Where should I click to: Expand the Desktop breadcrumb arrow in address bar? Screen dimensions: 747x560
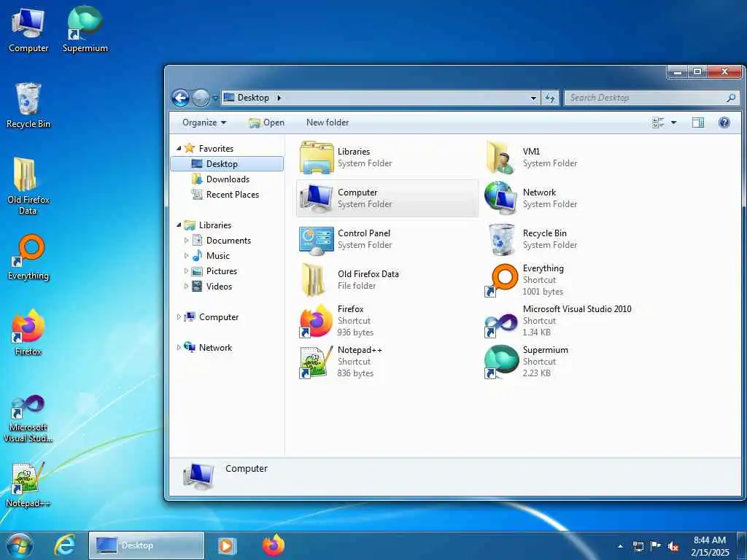pyautogui.click(x=279, y=98)
